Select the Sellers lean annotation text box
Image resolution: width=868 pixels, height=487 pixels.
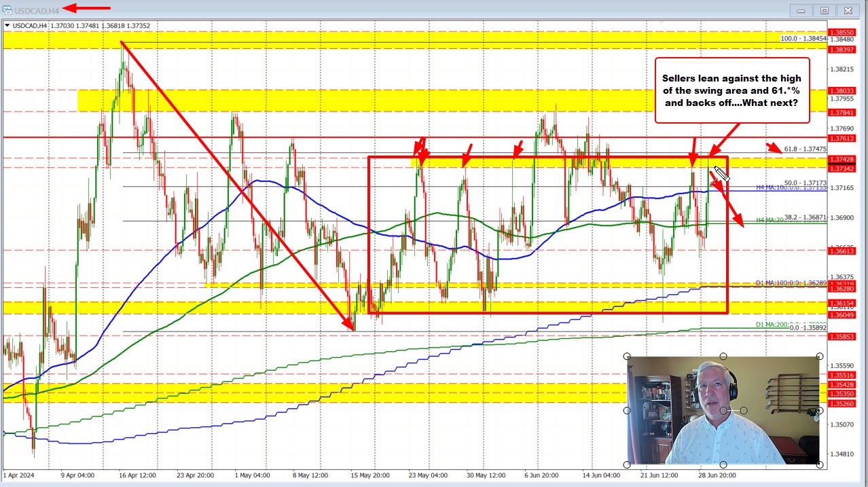pyautogui.click(x=731, y=90)
